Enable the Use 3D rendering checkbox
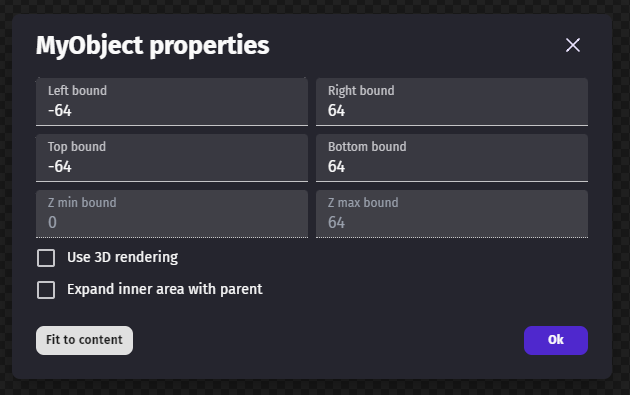Image resolution: width=630 pixels, height=395 pixels. [x=46, y=258]
